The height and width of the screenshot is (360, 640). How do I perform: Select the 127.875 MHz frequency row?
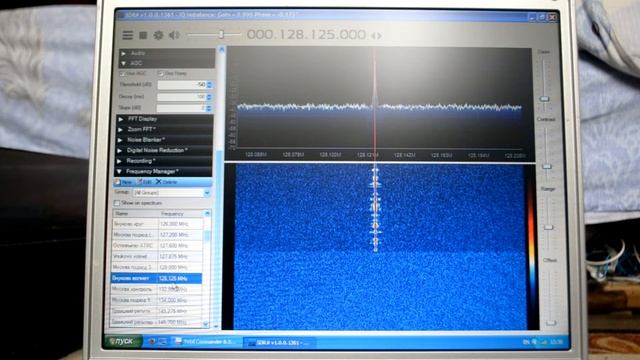(157, 256)
